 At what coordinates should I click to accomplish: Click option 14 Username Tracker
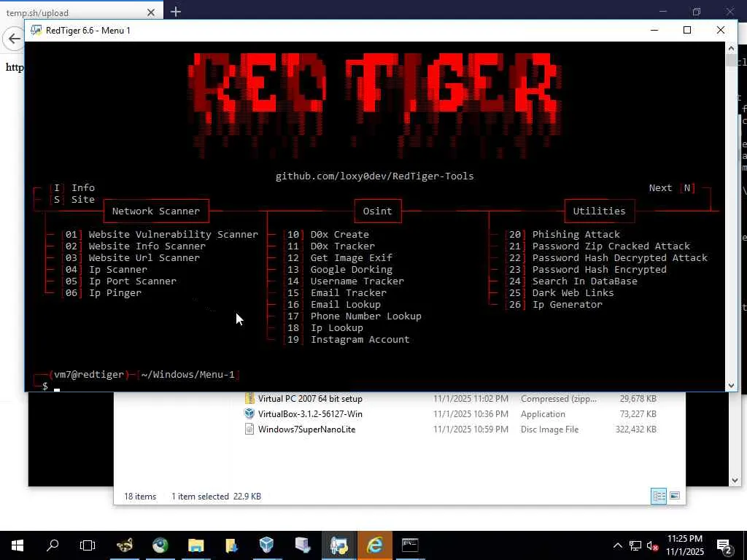point(344,281)
